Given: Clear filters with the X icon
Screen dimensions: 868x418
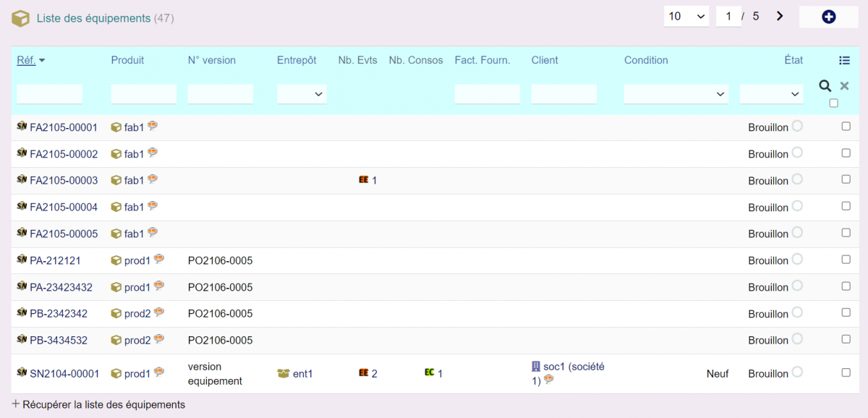Looking at the screenshot, I should [843, 86].
